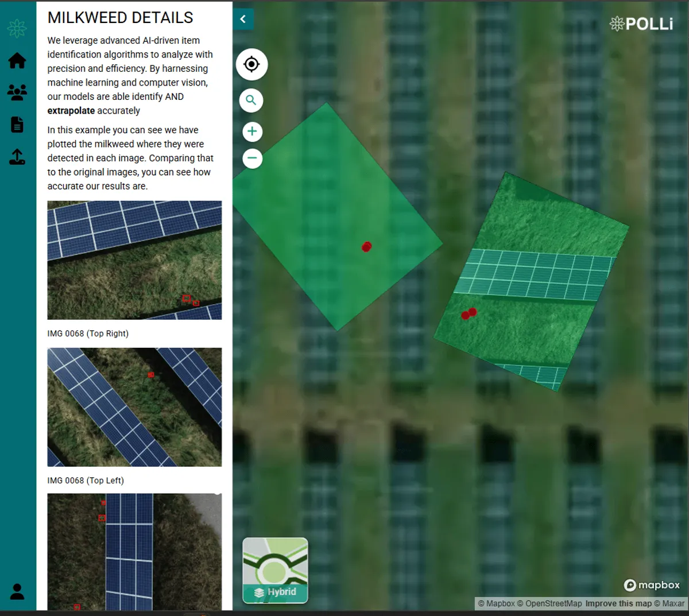Click red milkweed markers on right image overlay
The width and height of the screenshot is (689, 616).
[469, 313]
